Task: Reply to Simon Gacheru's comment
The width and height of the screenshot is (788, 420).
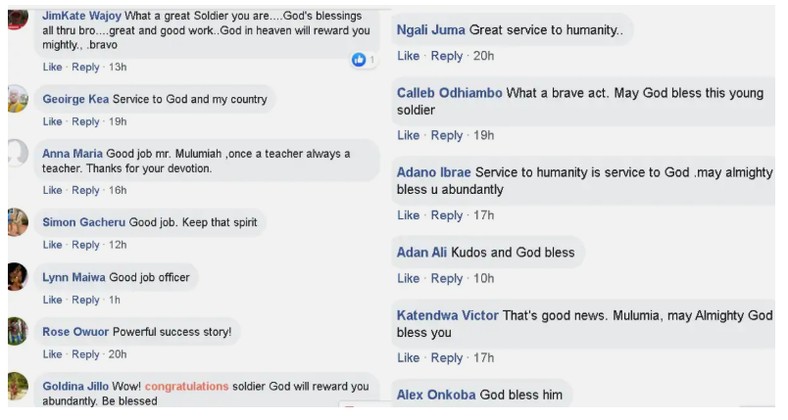Action: coord(86,245)
